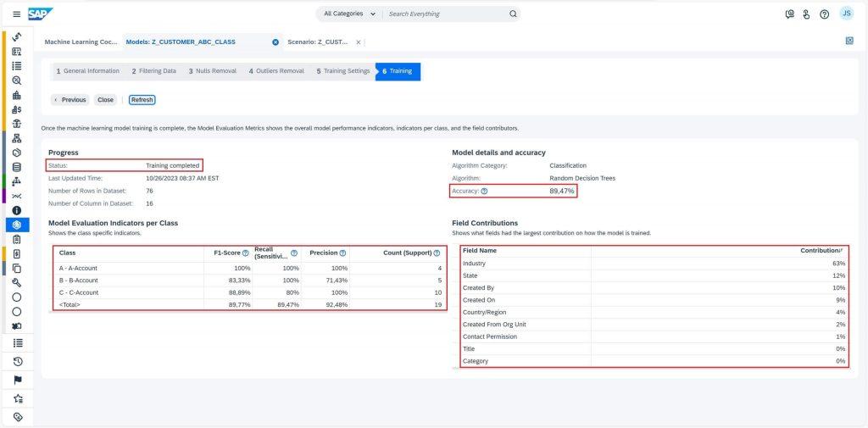The width and height of the screenshot is (868, 428).
Task: Go to step 5 Training Settings
Action: coord(342,71)
